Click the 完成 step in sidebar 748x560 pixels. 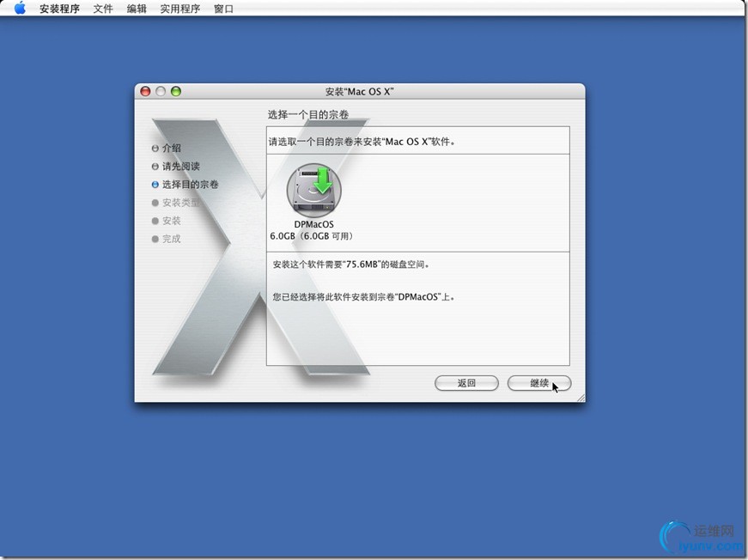click(x=167, y=239)
